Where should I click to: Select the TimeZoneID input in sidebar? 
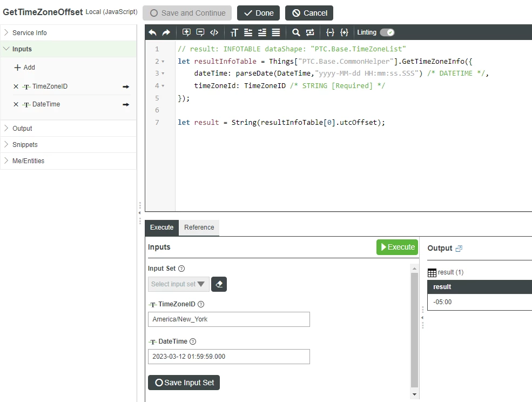coord(50,86)
